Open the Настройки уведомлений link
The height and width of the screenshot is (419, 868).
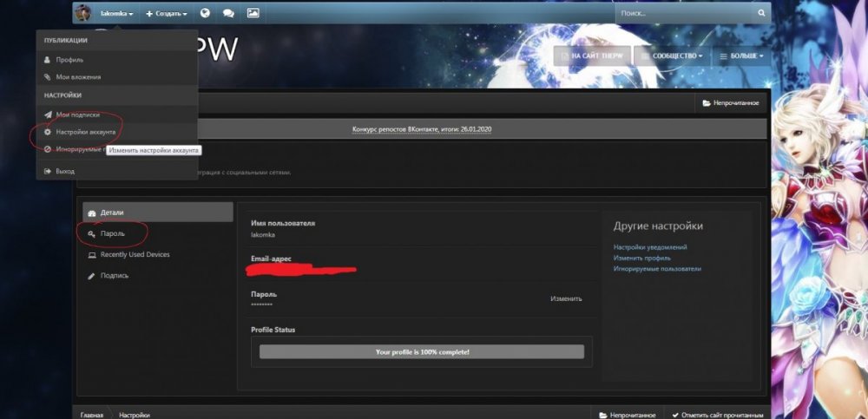point(649,247)
